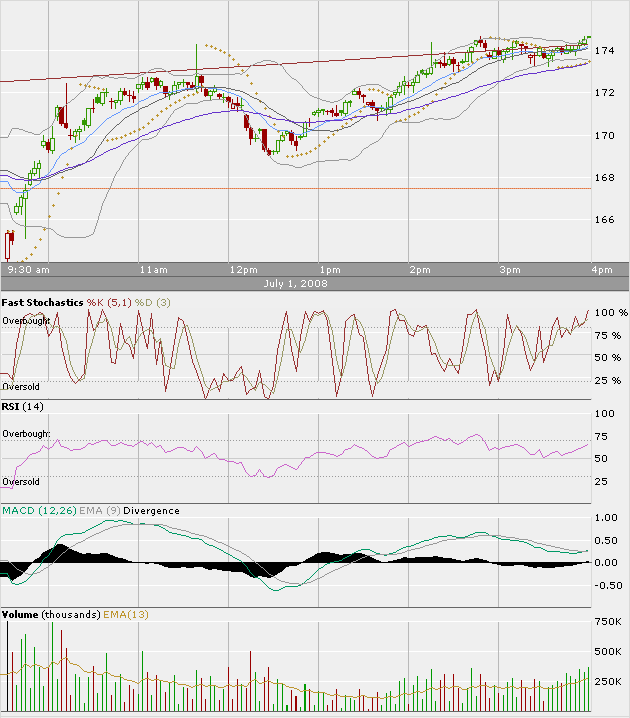The height and width of the screenshot is (718, 630).
Task: Click the stochastics '50 %' axis label
Action: click(x=608, y=358)
